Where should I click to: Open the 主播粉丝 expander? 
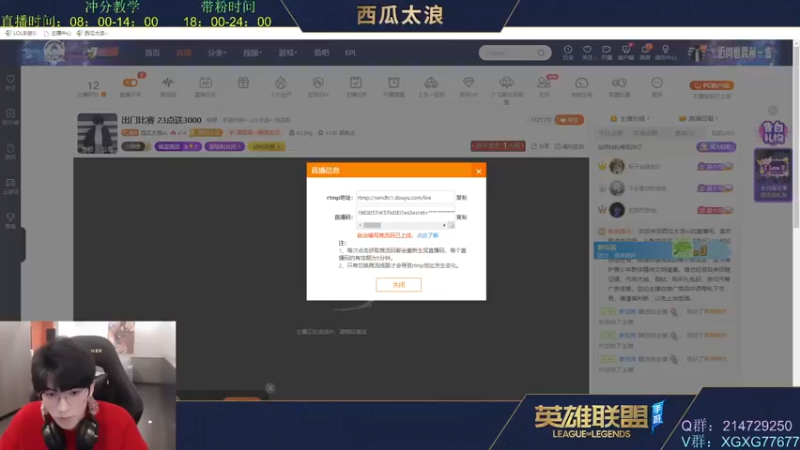click(x=630, y=118)
